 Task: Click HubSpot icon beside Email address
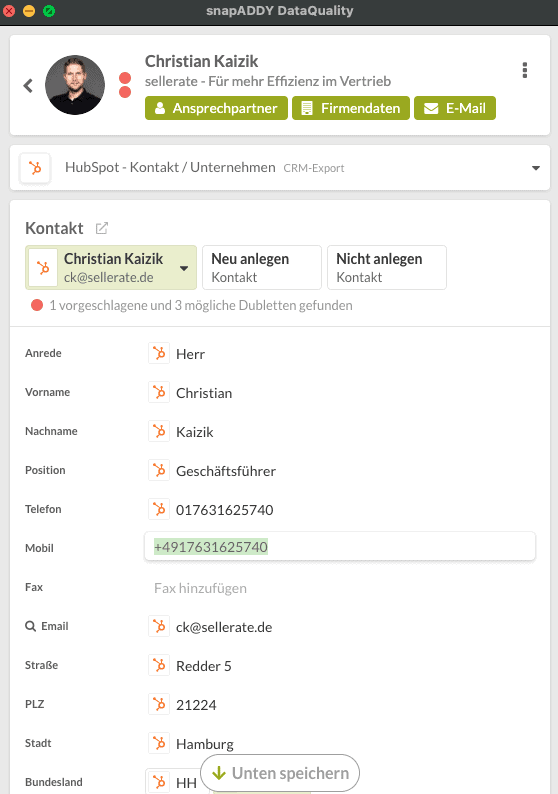click(x=159, y=626)
